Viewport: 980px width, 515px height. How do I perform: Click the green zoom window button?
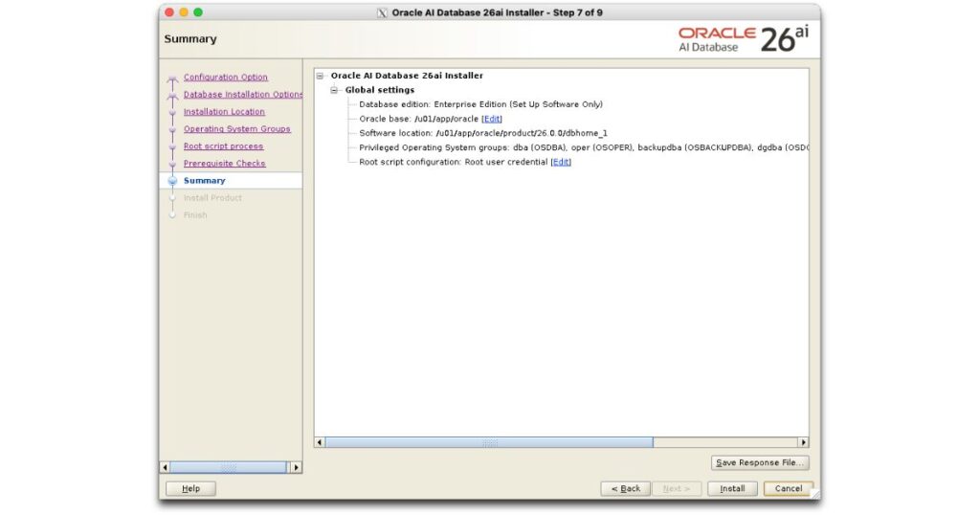198,12
